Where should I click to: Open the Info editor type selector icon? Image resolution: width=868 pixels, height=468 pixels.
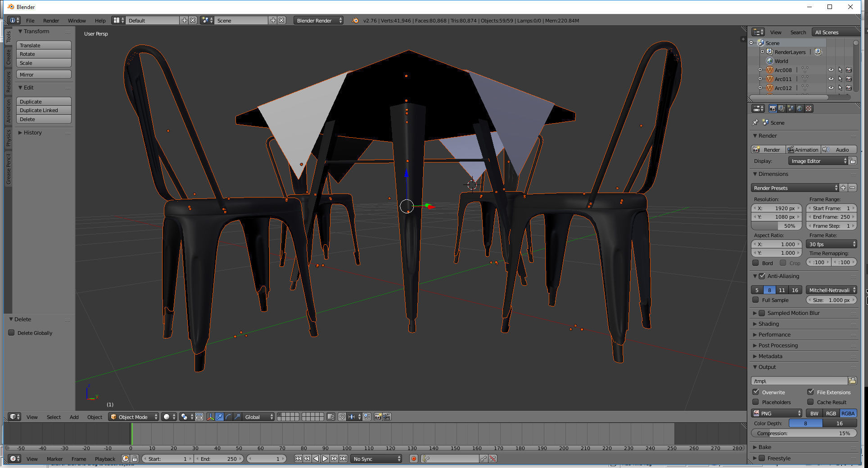(x=14, y=20)
